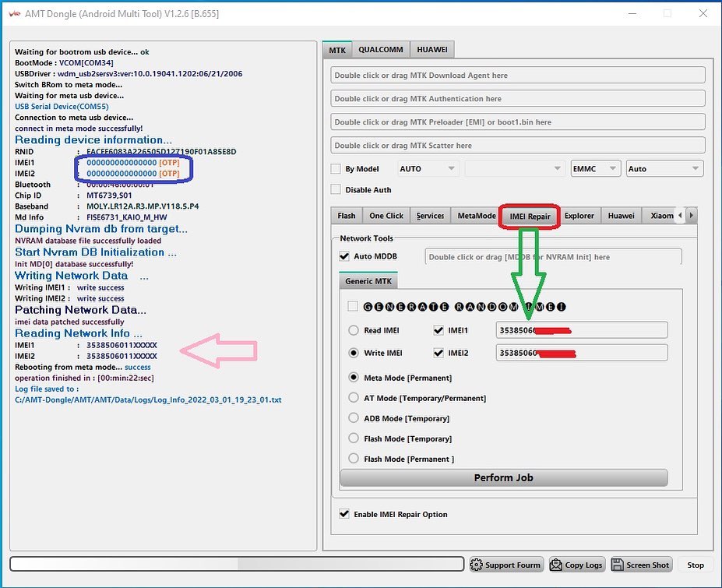Toggle Enable IMEI Repair Option checkbox
The height and width of the screenshot is (588, 722).
coord(344,514)
